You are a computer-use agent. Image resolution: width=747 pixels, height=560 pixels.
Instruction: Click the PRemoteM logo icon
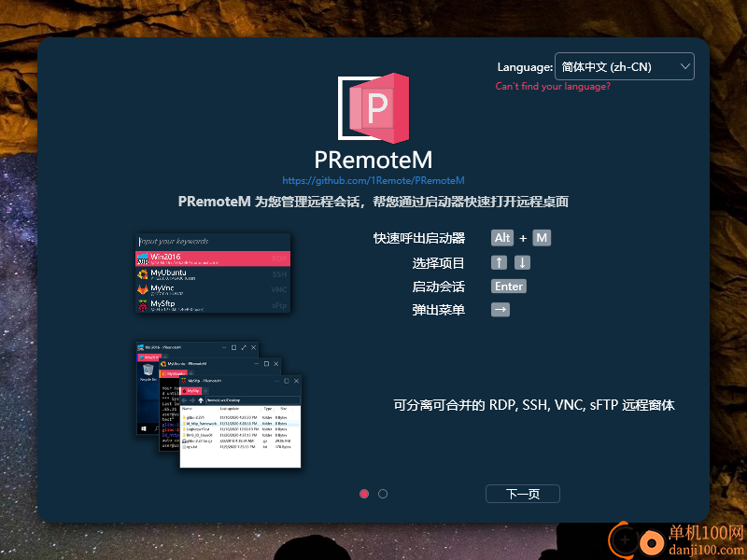pos(373,108)
